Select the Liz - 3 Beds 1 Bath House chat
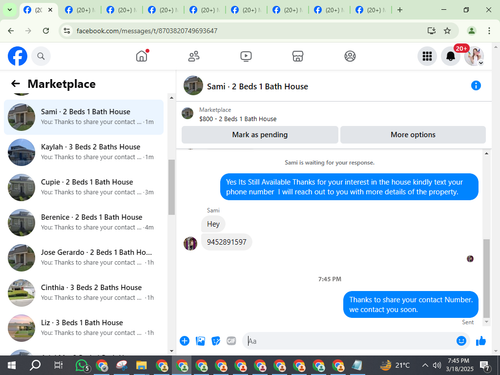500x375 pixels. coord(84,328)
